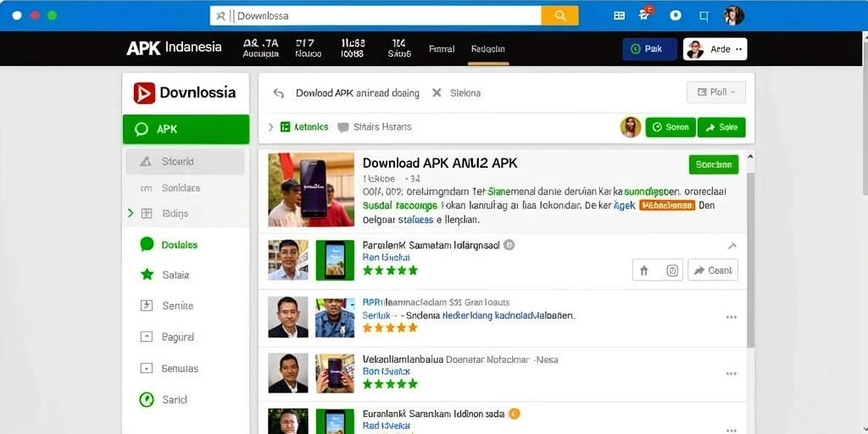Click the square dot icon beside Benuias
The width and height of the screenshot is (868, 434).
tap(146, 368)
